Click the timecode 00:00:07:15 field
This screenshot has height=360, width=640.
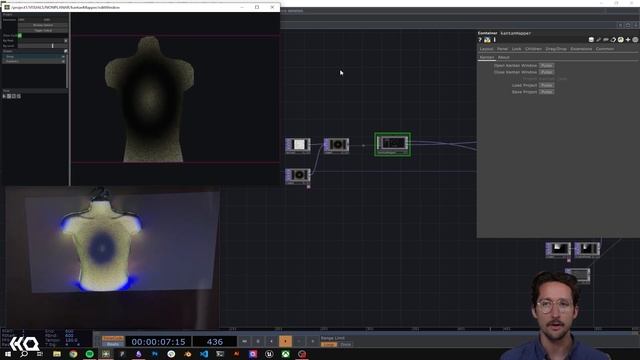(158, 342)
